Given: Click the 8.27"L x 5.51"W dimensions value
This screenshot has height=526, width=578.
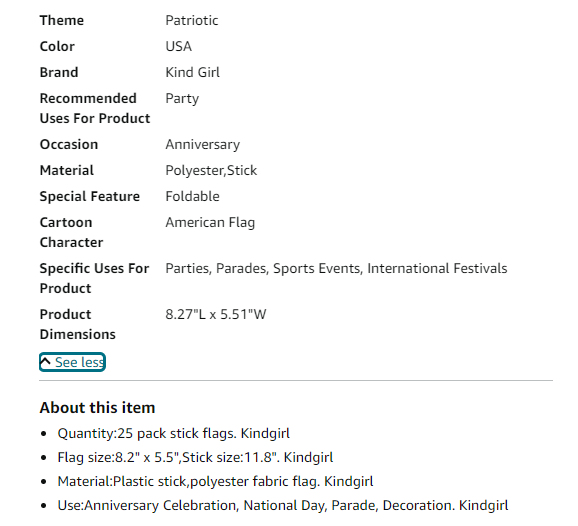Looking at the screenshot, I should pyautogui.click(x=216, y=314).
